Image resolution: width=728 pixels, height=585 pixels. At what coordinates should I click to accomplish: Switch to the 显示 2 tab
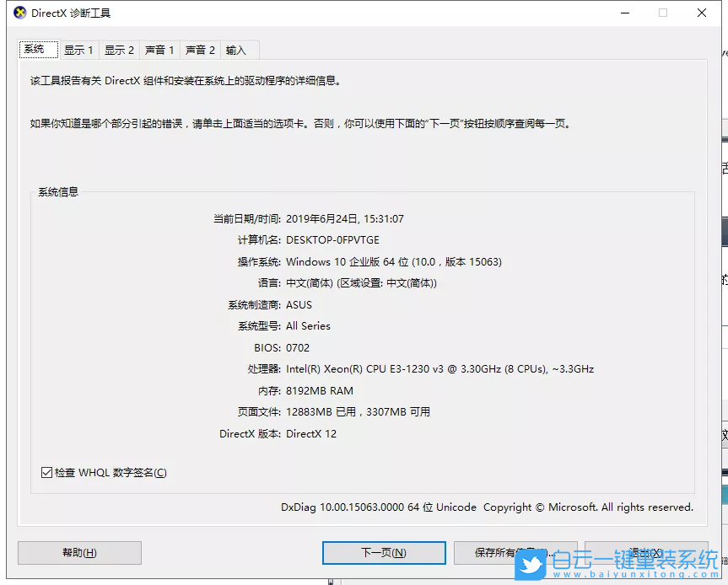click(119, 50)
